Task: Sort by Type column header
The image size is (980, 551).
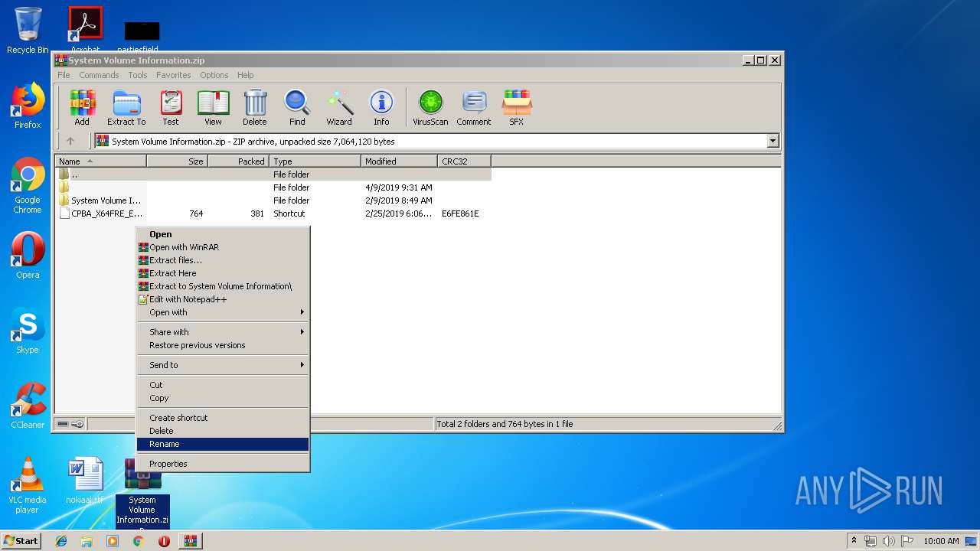Action: tap(315, 161)
